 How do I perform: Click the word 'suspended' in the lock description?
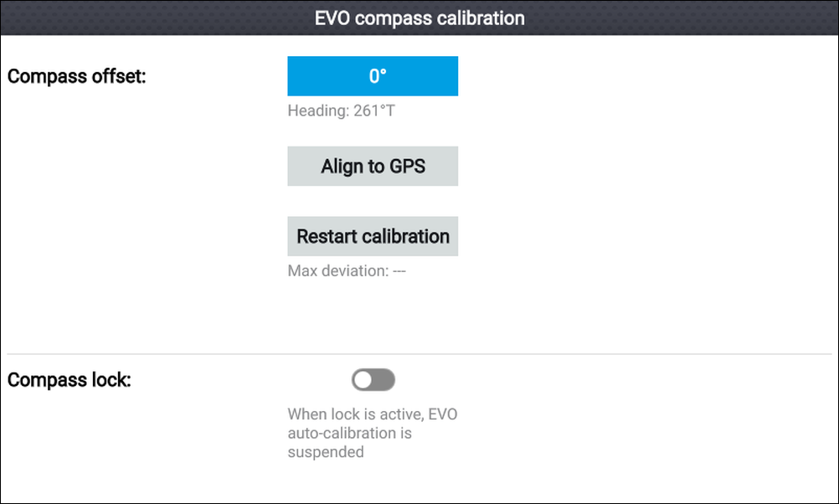click(x=326, y=452)
